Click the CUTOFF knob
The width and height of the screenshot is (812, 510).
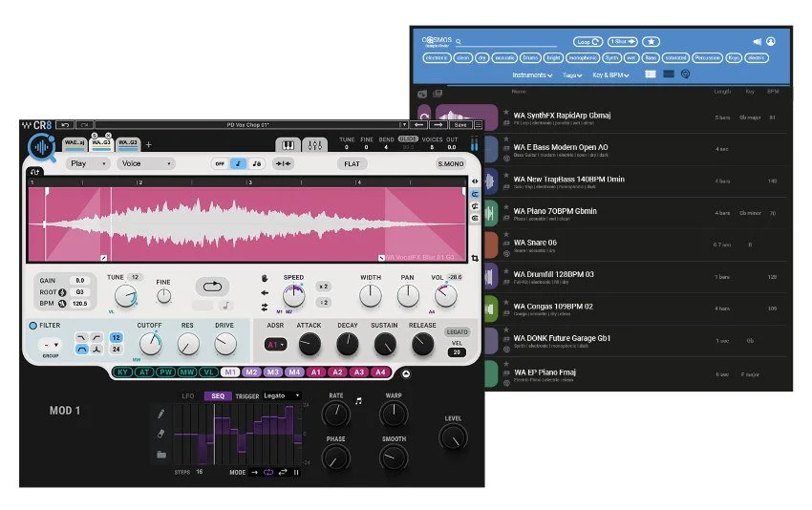click(x=151, y=344)
